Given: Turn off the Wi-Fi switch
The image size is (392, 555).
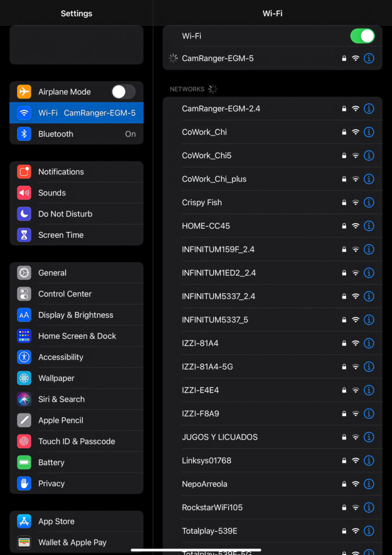Looking at the screenshot, I should coord(362,36).
